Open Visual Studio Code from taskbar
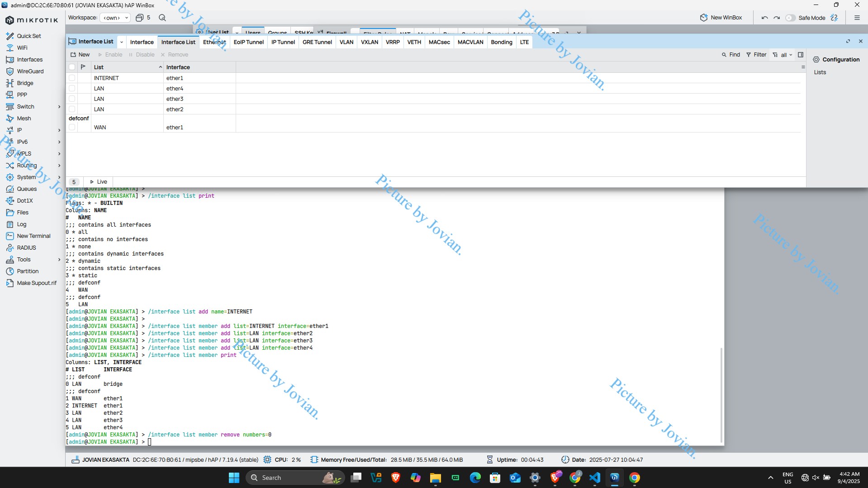This screenshot has width=868, height=488. click(594, 478)
